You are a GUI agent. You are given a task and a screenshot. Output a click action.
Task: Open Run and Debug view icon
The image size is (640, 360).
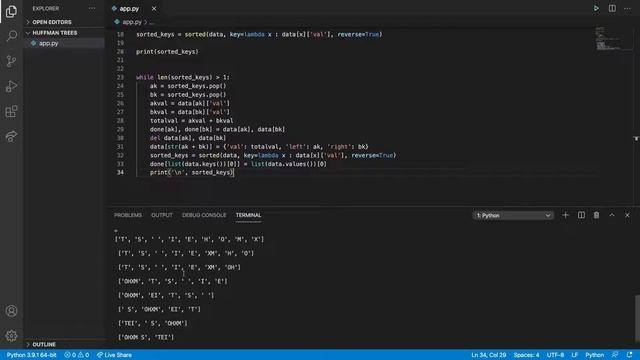point(11,86)
